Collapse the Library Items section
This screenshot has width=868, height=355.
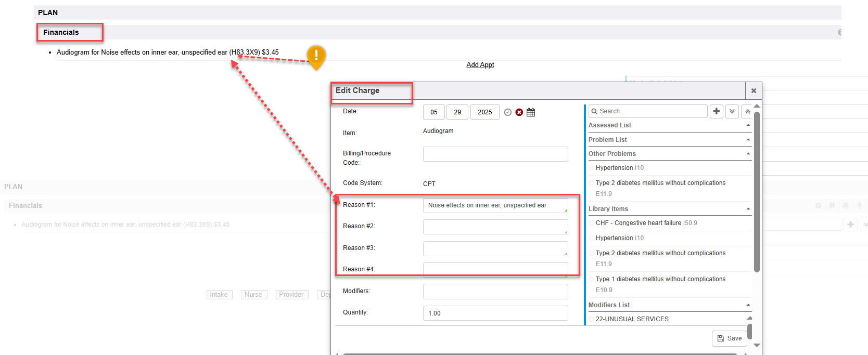[x=748, y=209]
